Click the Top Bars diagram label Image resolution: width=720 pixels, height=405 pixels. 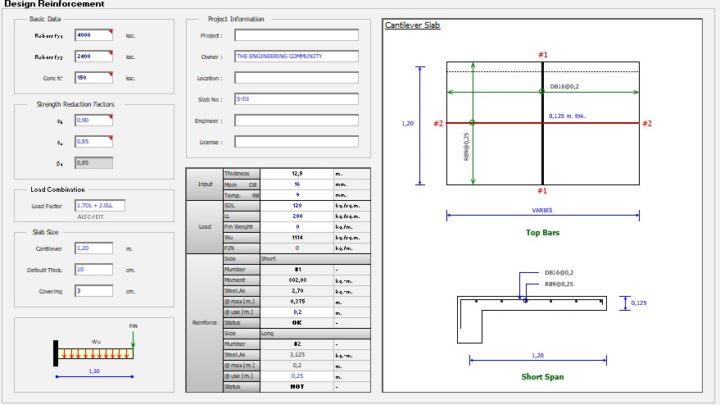[542, 232]
